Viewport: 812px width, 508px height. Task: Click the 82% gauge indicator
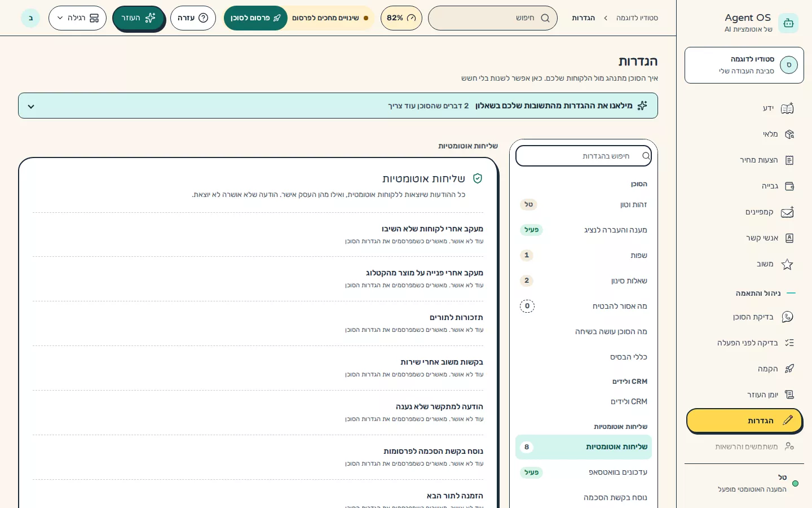[401, 18]
